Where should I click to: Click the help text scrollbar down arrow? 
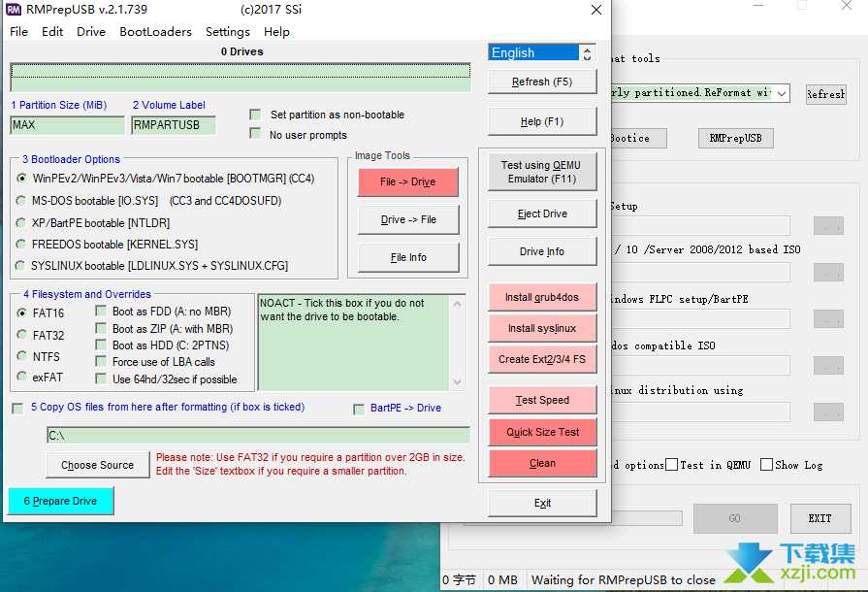pos(457,382)
